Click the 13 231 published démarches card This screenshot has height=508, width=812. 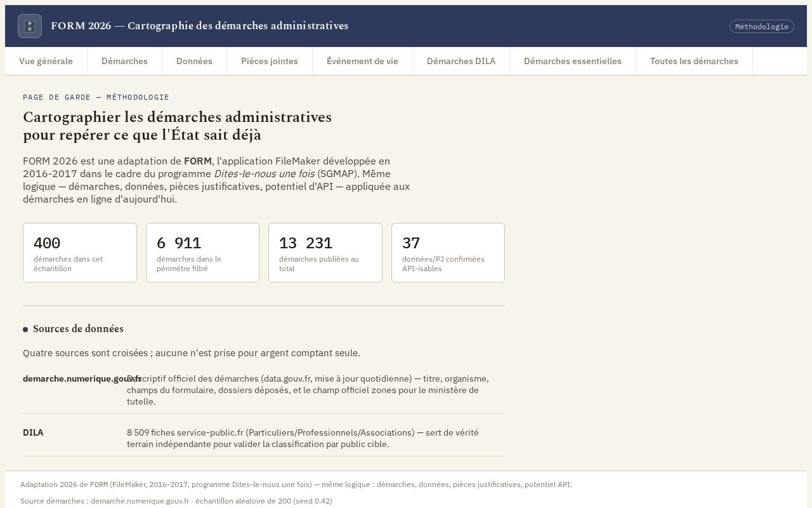(325, 253)
